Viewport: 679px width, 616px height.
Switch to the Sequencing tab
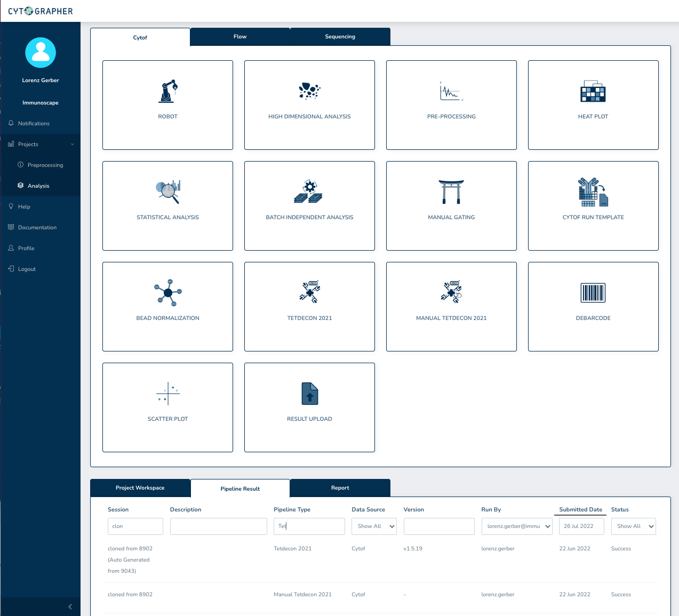340,37
